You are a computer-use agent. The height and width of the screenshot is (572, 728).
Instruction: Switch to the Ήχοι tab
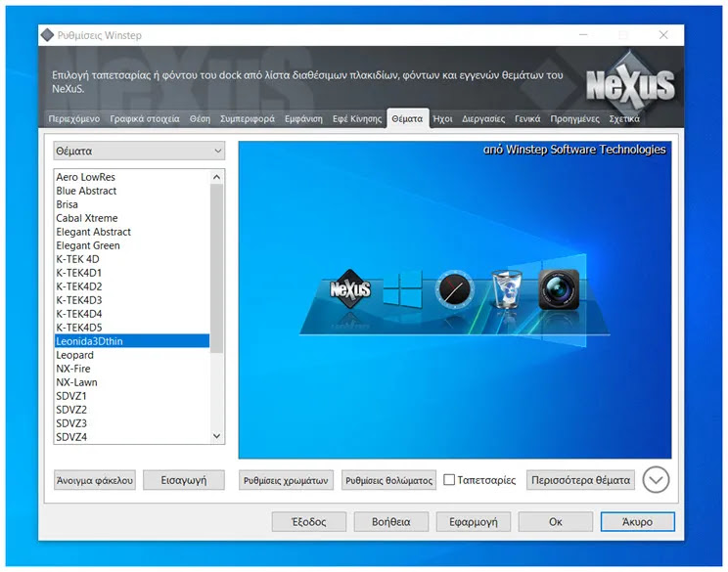point(442,118)
